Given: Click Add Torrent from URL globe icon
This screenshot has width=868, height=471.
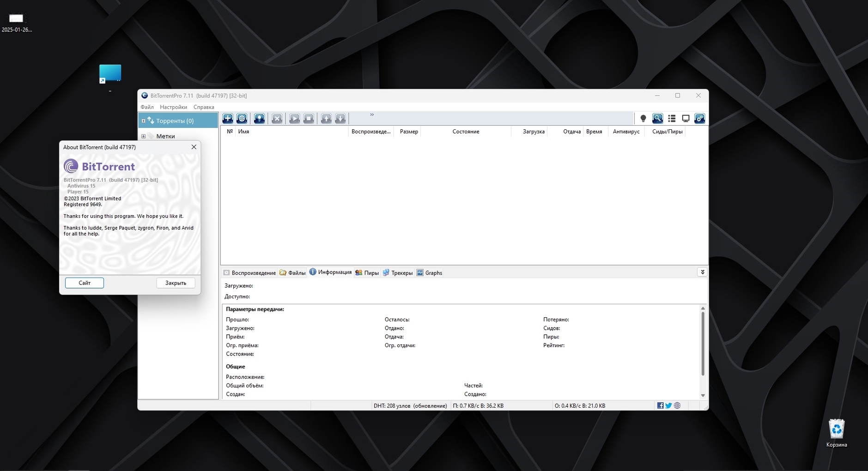Looking at the screenshot, I should 242,119.
